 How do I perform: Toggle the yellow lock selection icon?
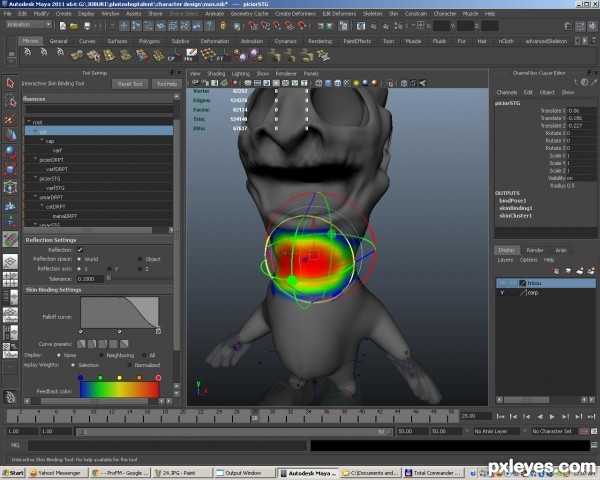[x=223, y=26]
